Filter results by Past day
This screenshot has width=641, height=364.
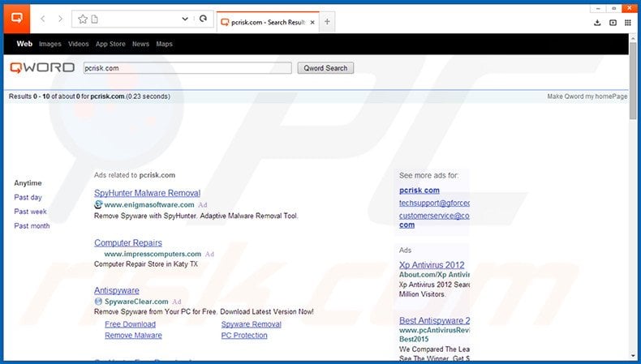click(28, 197)
